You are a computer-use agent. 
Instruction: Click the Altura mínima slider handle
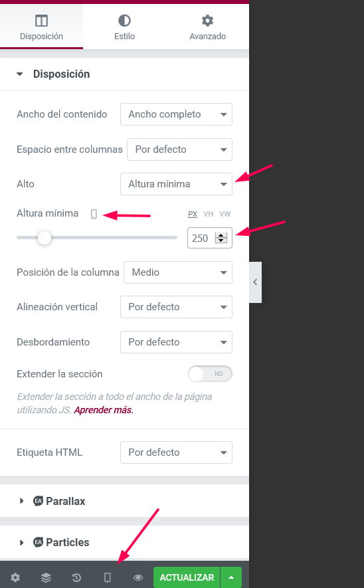[x=45, y=238]
